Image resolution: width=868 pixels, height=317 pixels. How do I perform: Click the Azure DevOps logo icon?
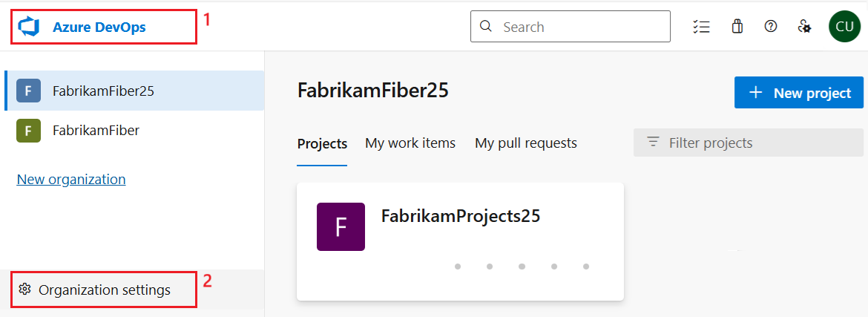pyautogui.click(x=28, y=27)
